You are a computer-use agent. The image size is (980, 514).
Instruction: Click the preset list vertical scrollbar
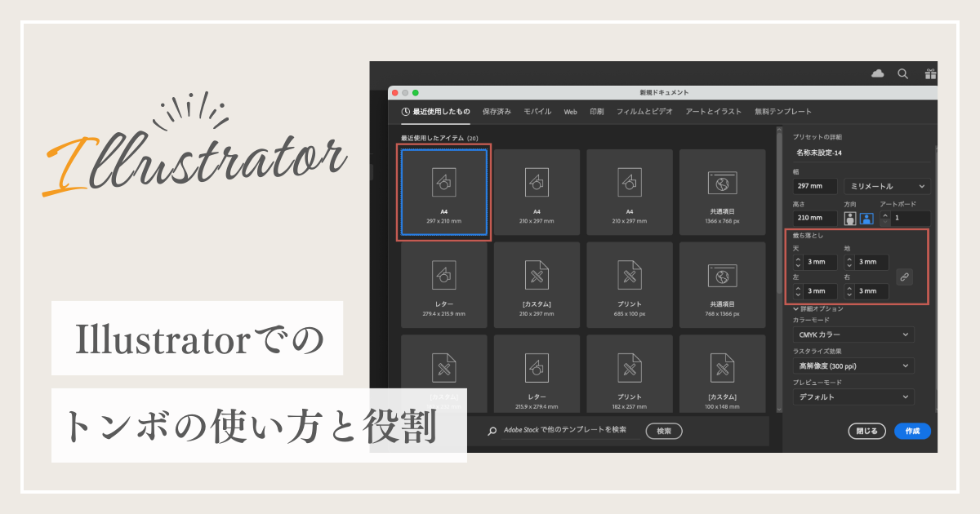click(x=777, y=212)
